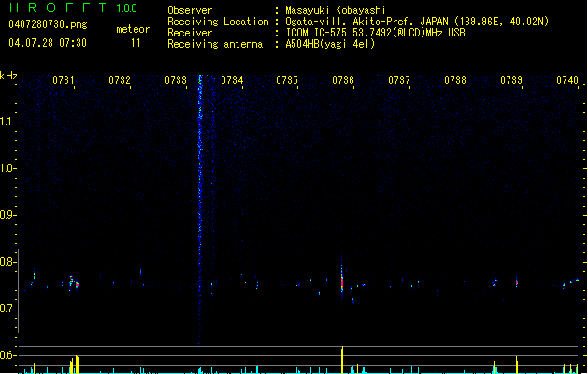Click the 0733 time marker
The width and height of the screenshot is (588, 374).
176,80
